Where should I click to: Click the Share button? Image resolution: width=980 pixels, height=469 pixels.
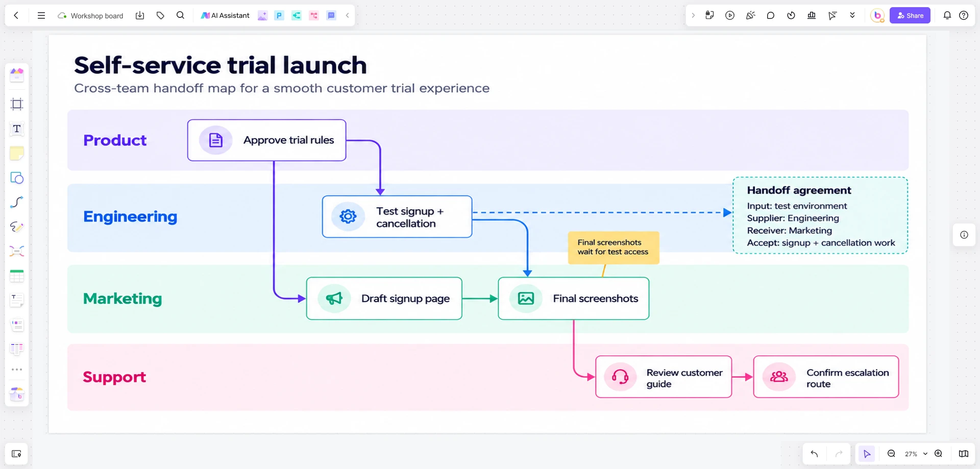(910, 15)
